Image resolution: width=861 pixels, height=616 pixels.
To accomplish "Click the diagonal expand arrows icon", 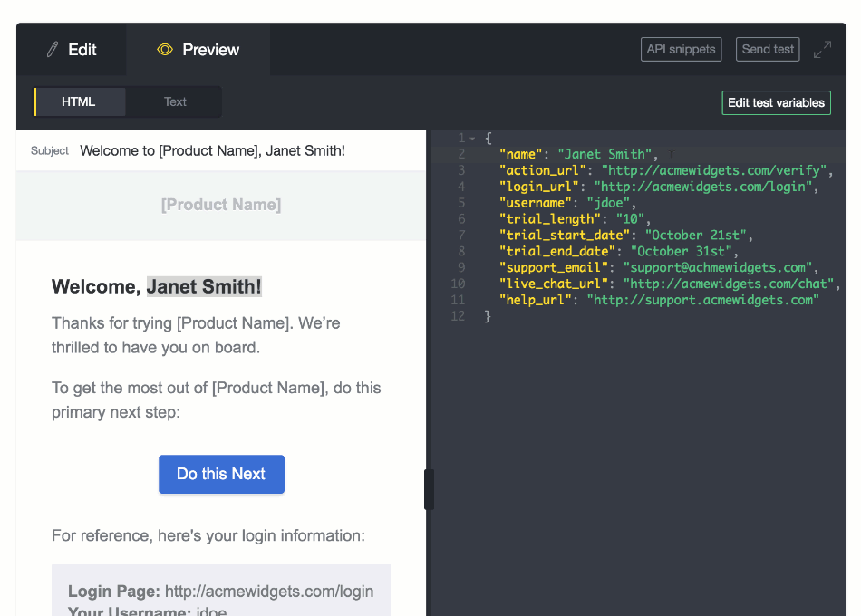I will pos(823,49).
